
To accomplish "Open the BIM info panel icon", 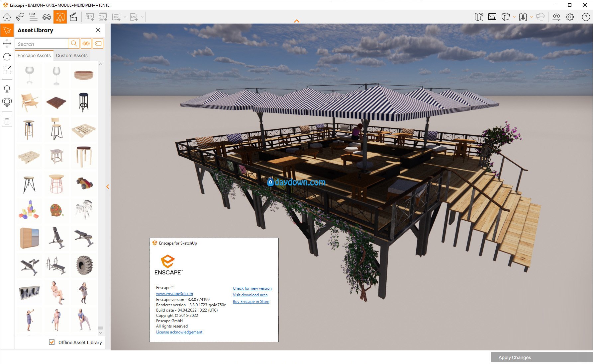I will pos(33,17).
